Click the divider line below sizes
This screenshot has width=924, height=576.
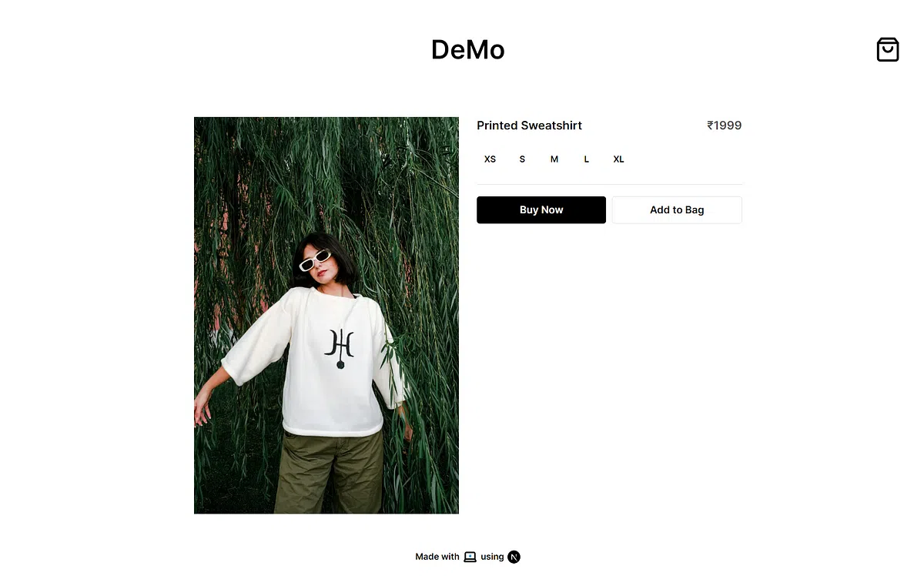610,184
